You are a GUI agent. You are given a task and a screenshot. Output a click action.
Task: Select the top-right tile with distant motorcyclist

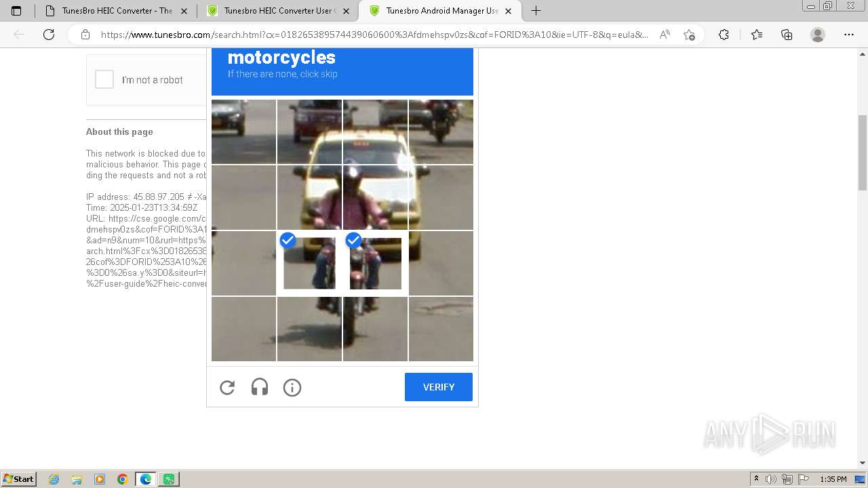click(441, 131)
